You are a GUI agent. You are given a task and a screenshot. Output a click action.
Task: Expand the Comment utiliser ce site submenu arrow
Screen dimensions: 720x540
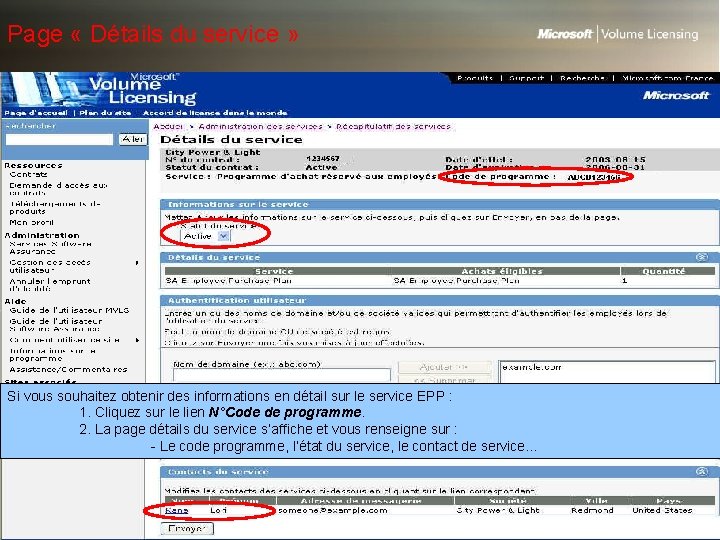[137, 340]
